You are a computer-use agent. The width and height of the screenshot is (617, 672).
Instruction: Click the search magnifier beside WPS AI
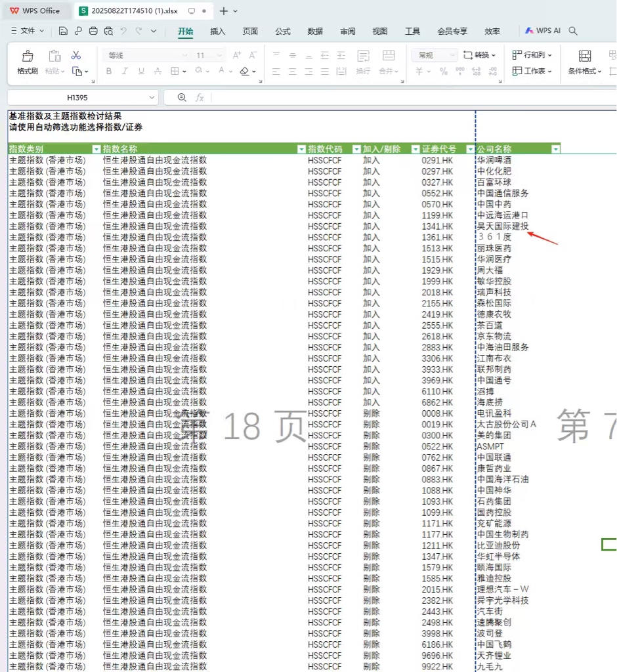[x=573, y=31]
